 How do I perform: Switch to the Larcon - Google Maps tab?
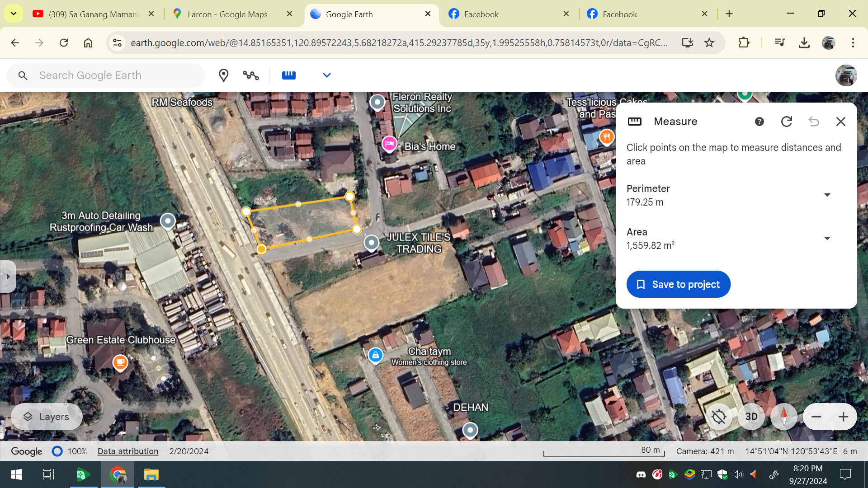pos(227,14)
